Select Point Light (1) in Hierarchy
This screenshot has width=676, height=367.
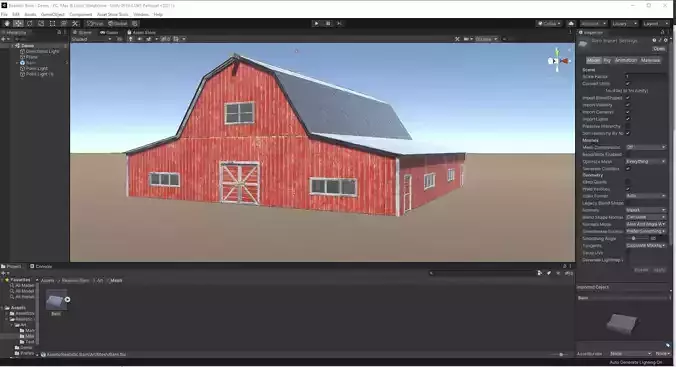pos(37,74)
